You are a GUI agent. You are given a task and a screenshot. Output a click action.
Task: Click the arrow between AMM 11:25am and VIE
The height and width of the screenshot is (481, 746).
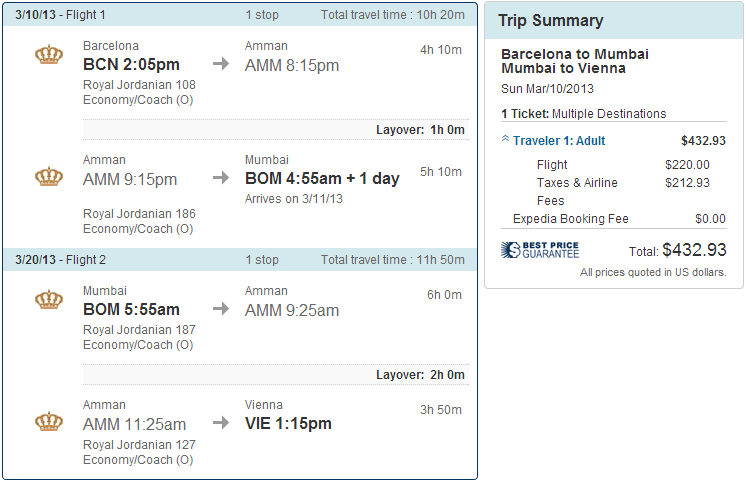(221, 423)
